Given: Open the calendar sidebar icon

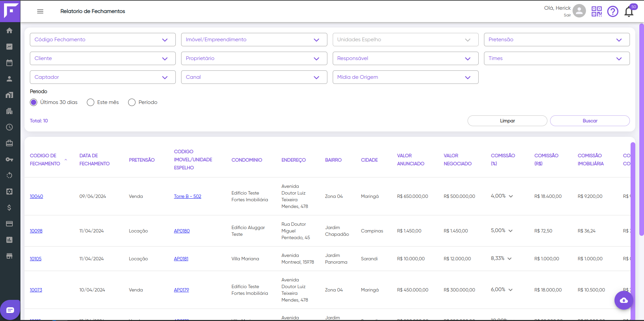Looking at the screenshot, I should 9,63.
